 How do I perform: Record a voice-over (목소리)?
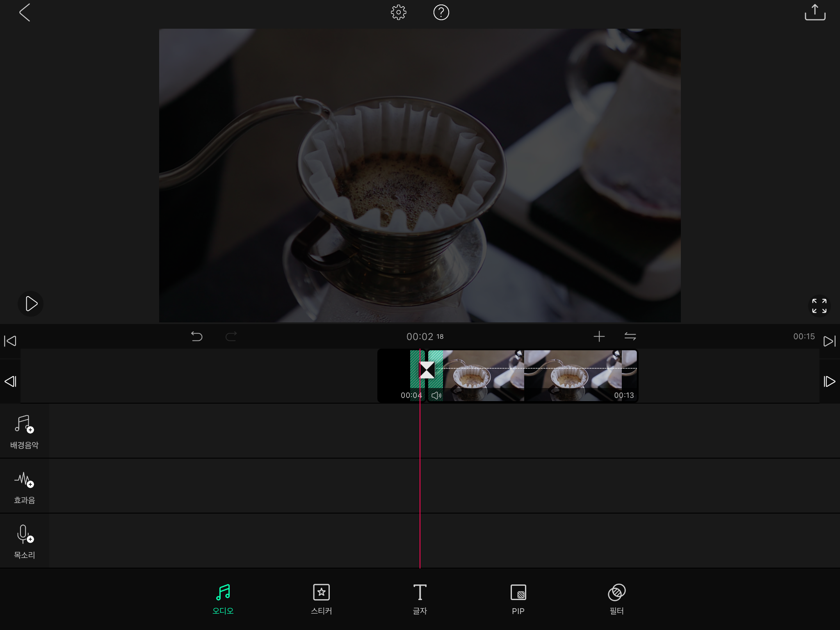pyautogui.click(x=24, y=541)
